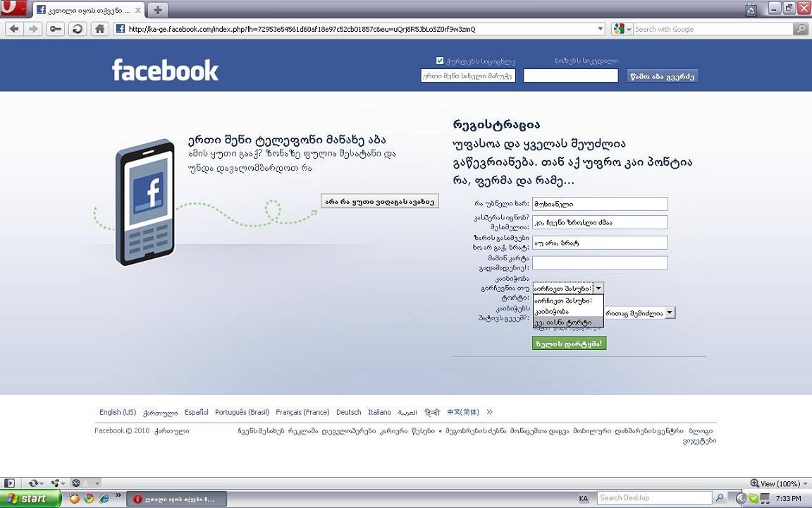Click the header login button
The image size is (812, 508).
(662, 75)
